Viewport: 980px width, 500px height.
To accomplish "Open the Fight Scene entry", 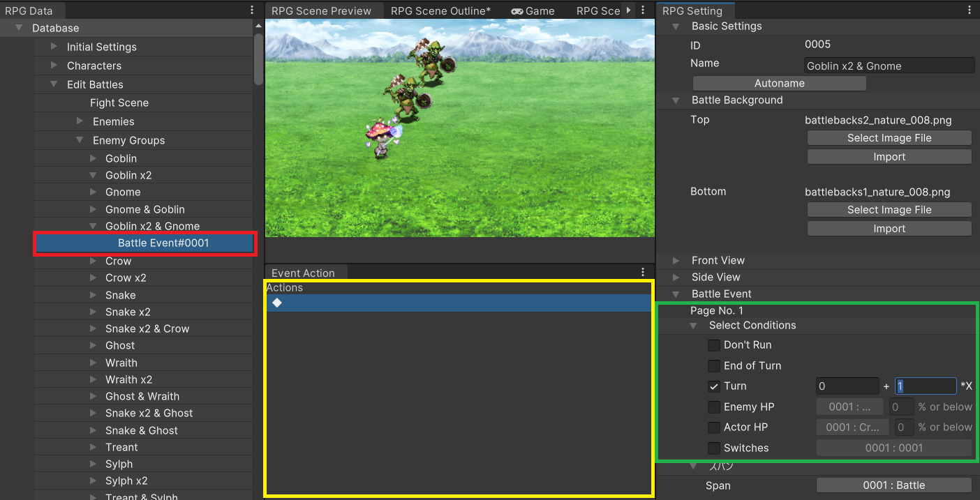I will point(119,103).
